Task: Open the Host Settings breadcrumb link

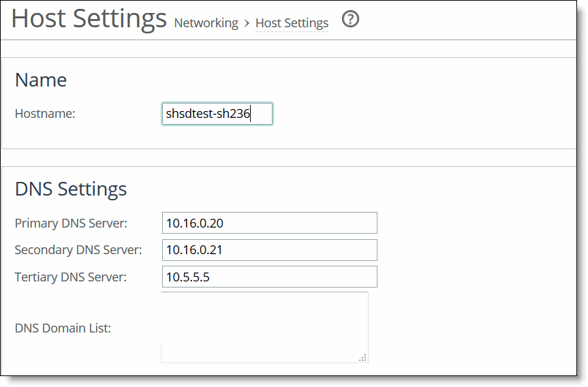Action: (292, 23)
